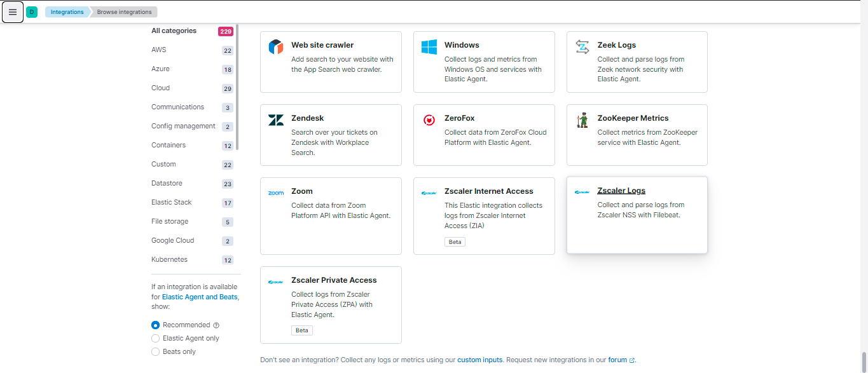Screen dimensions: 868x373
Task: Filter integrations by Datastore category
Action: pos(167,183)
